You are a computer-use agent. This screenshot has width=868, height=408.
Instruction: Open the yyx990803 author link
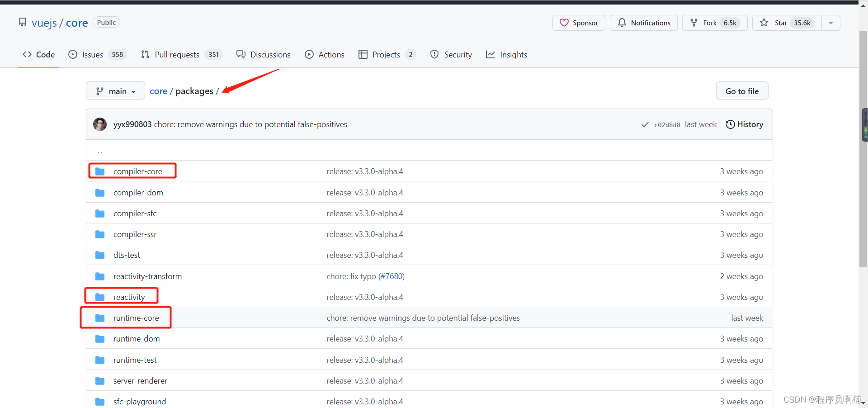coord(132,124)
